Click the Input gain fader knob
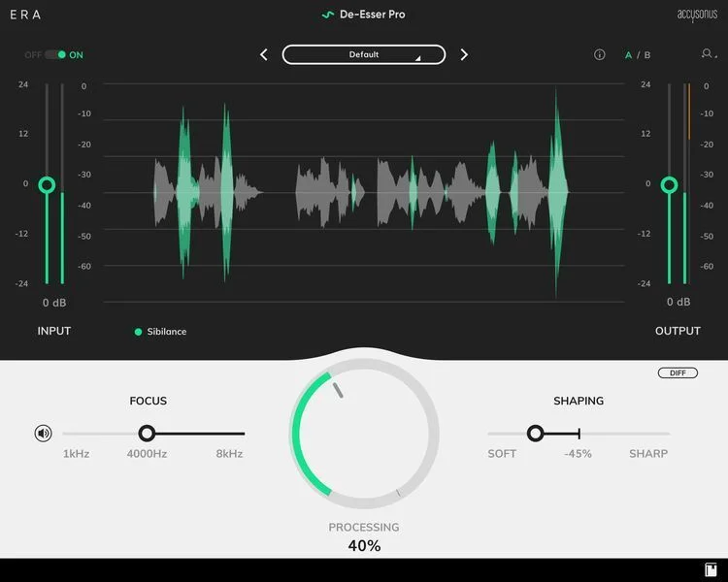Viewport: 728px width, 582px height. [47, 184]
